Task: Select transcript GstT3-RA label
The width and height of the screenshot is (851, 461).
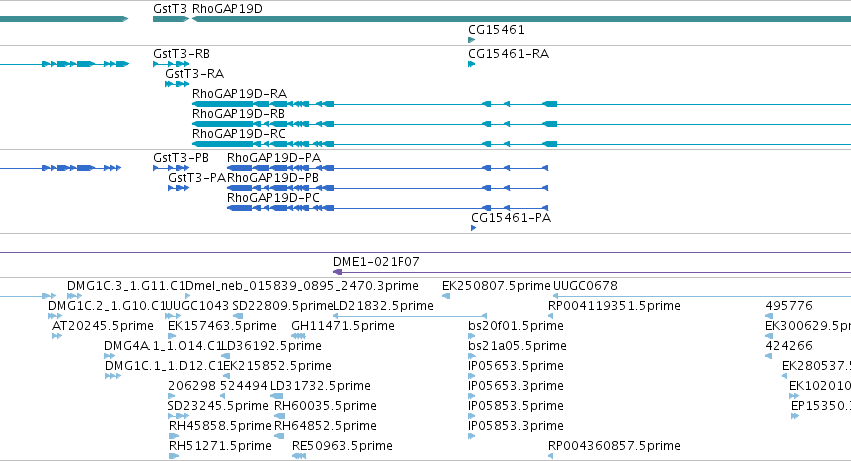Action: pos(194,74)
